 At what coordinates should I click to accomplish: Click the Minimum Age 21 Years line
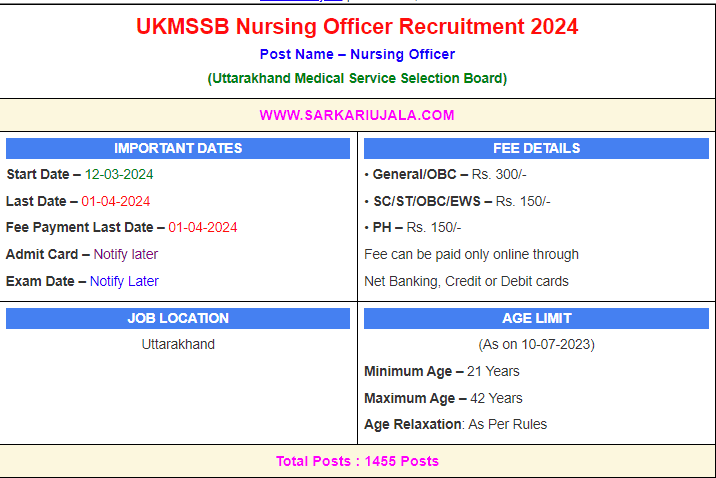[x=441, y=371]
